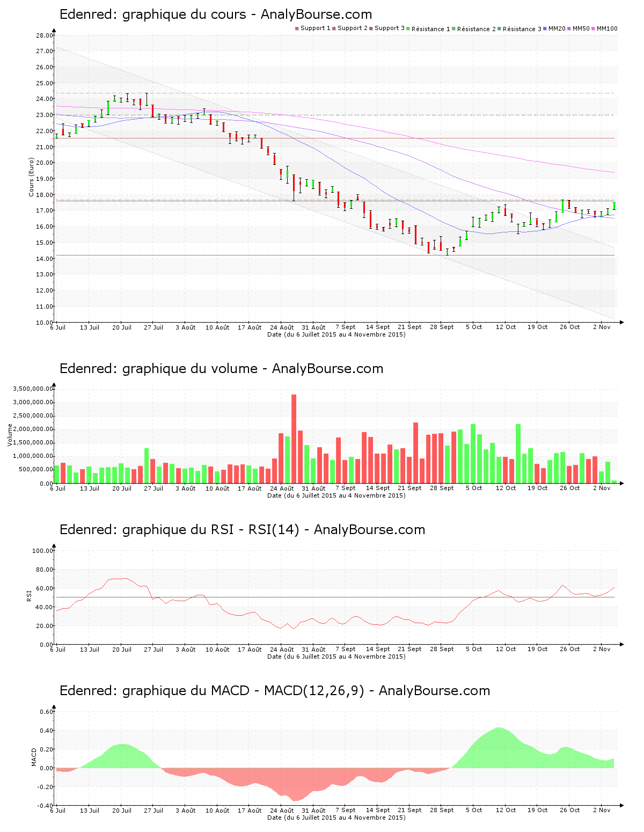The image size is (644, 832).
Task: Click the 'graphique du MACD - MACD(12,26,9)' title
Action: click(275, 691)
